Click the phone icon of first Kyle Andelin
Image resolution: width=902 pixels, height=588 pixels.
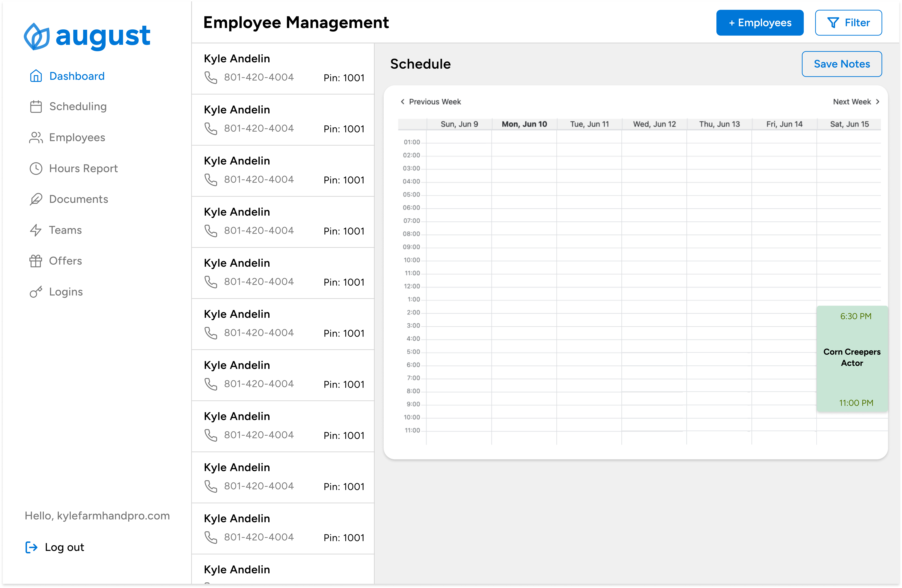211,78
